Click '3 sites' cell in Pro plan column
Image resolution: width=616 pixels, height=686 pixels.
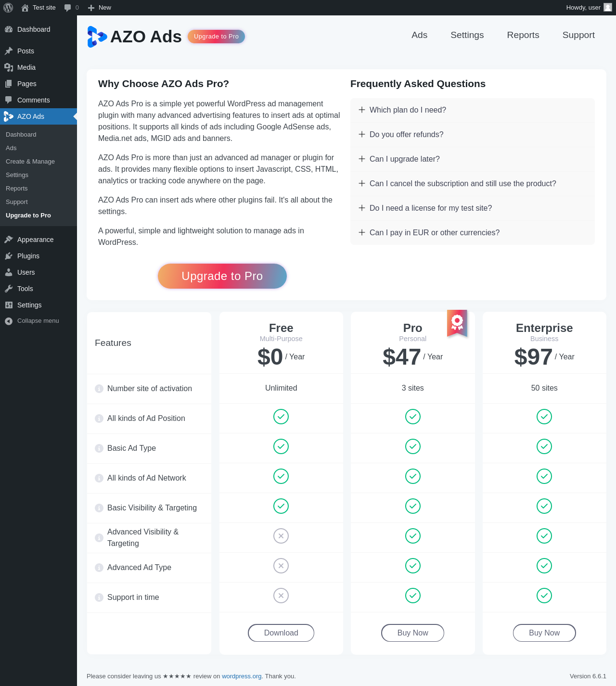pyautogui.click(x=413, y=388)
